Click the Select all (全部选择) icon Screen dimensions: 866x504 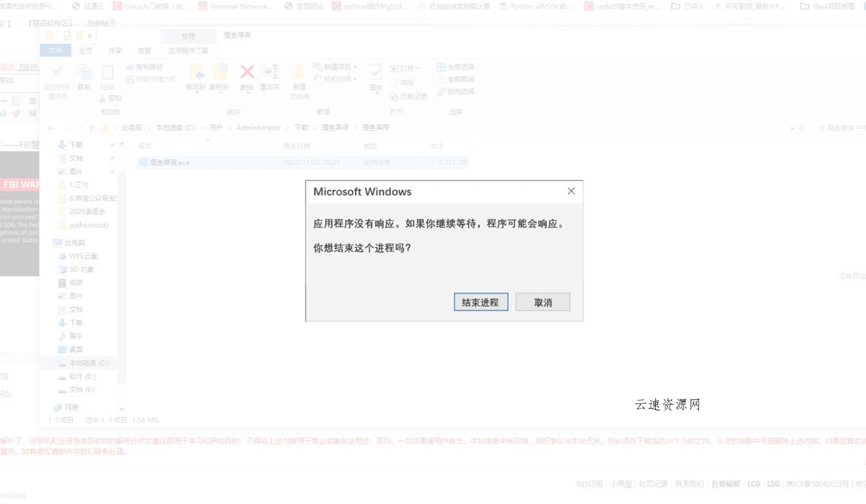[x=442, y=67]
